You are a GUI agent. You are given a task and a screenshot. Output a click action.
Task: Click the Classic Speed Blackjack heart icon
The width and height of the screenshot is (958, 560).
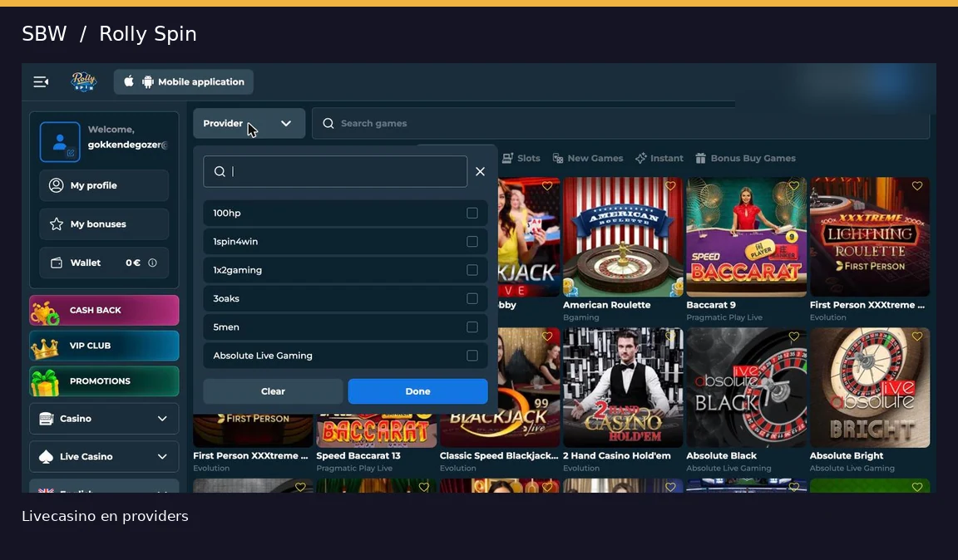547,336
